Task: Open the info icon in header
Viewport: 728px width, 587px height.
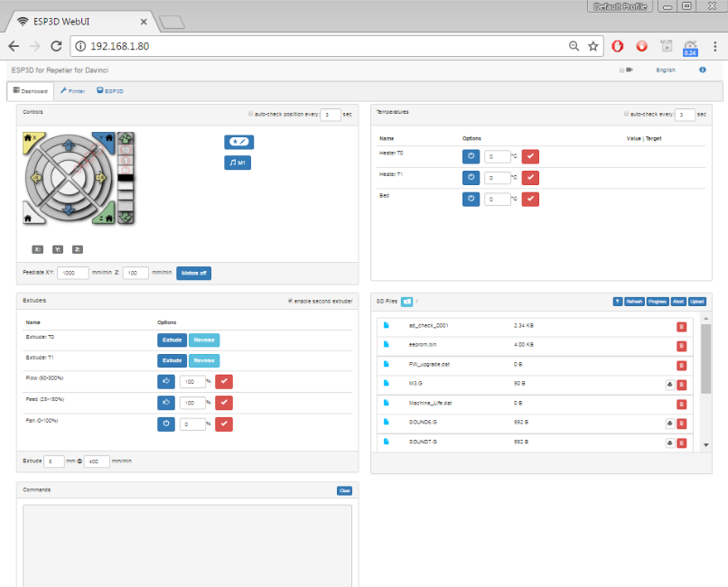Action: (x=703, y=70)
